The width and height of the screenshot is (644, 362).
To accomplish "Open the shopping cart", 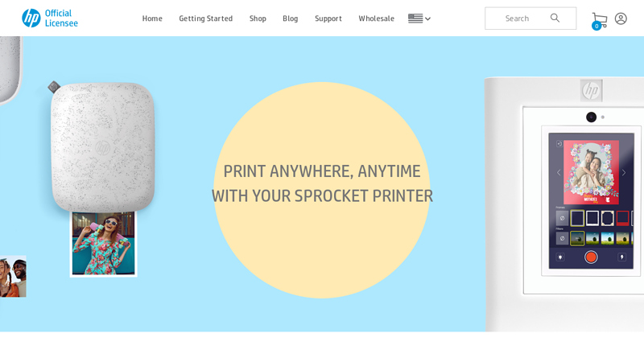I will [x=599, y=19].
